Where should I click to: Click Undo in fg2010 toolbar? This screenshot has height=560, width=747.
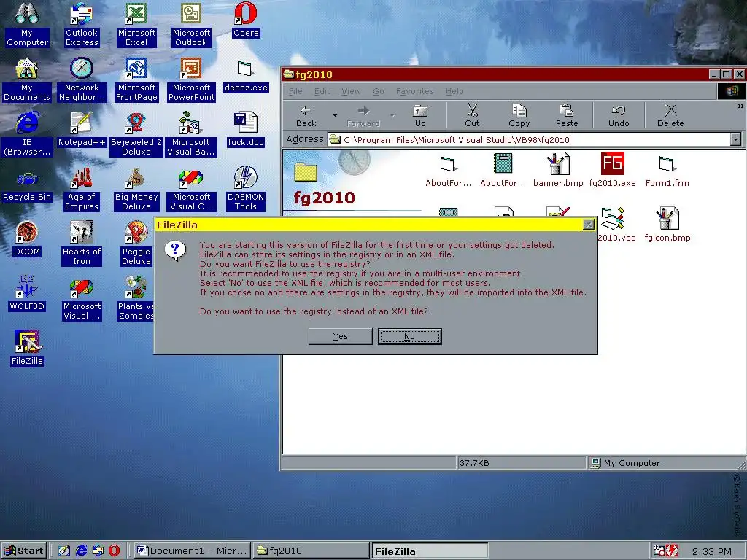(619, 116)
